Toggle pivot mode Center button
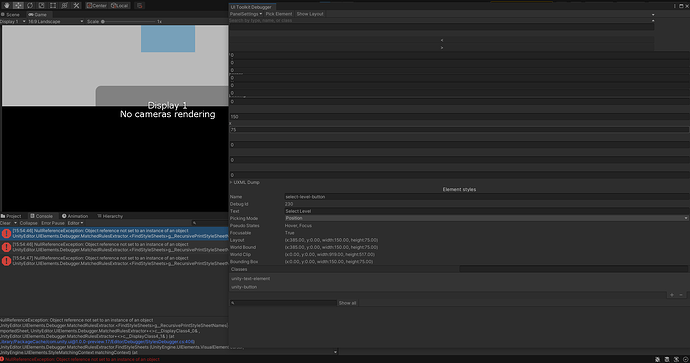690x363 pixels. click(x=96, y=5)
